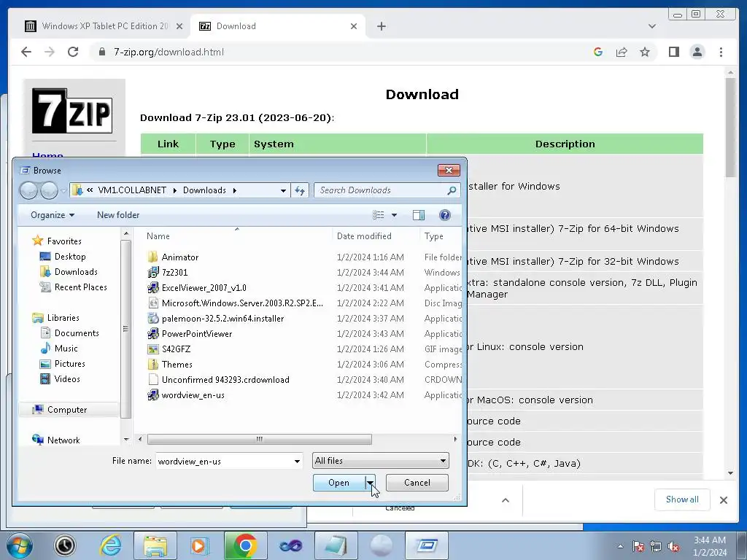This screenshot has height=560, width=747.
Task: Open the Organize menu
Action: 53,215
